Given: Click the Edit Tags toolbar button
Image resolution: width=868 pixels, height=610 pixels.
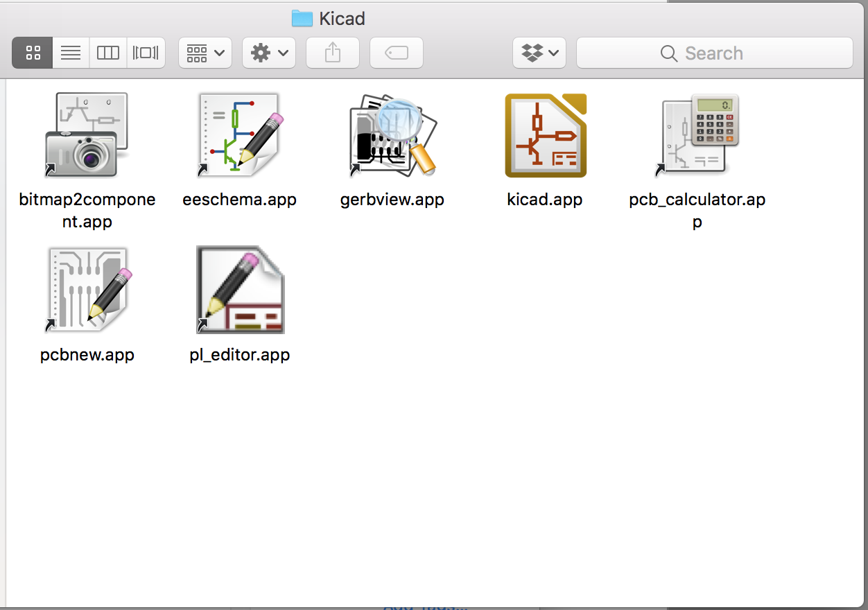Looking at the screenshot, I should (x=397, y=53).
